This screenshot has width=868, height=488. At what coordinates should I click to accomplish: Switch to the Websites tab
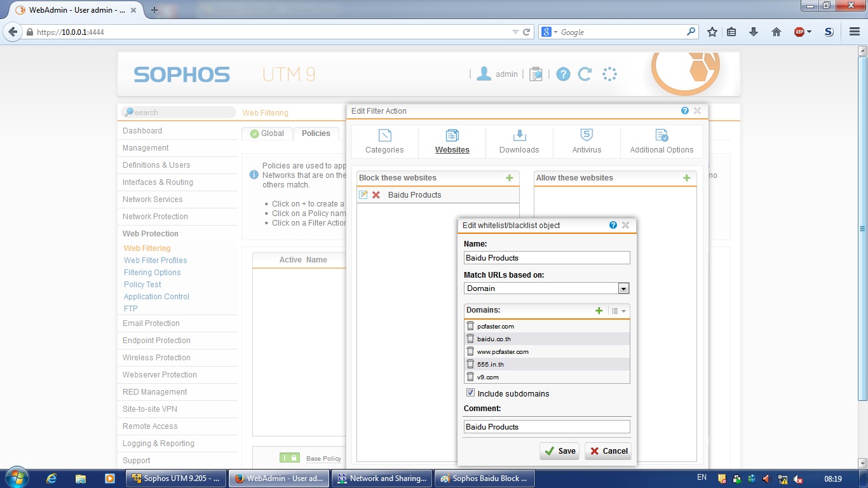click(452, 142)
